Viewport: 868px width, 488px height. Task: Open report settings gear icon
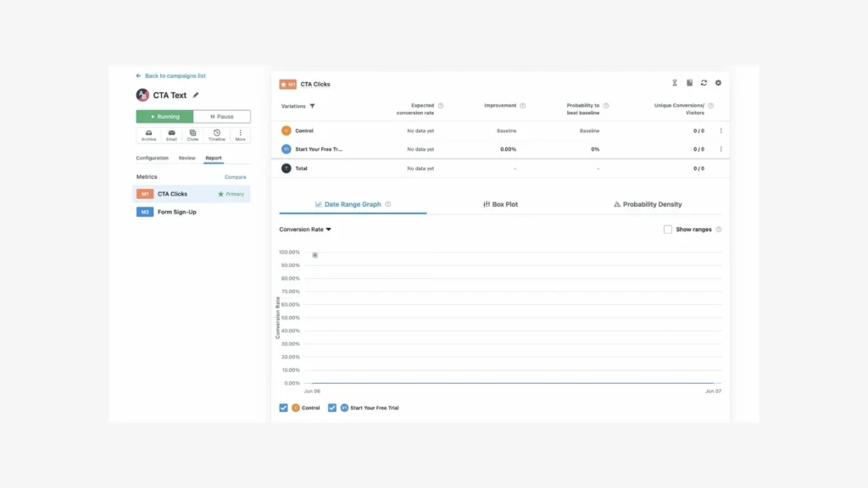(718, 83)
